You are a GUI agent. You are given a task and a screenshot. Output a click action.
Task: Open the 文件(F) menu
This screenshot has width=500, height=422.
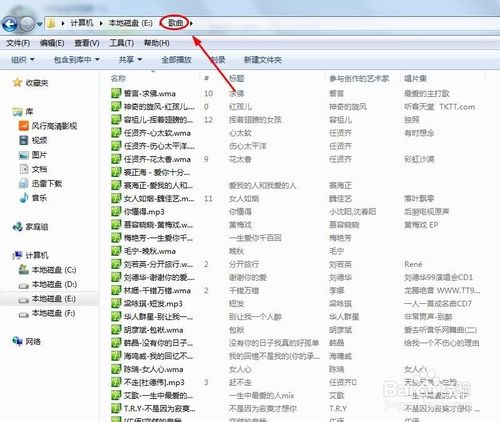pos(18,43)
